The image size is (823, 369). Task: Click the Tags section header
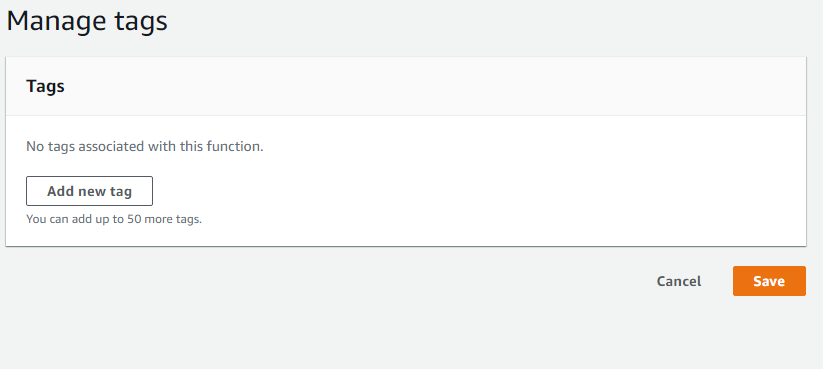[x=45, y=86]
